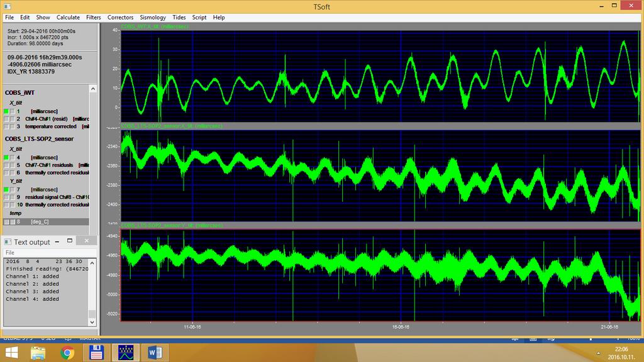Close the Text output window
Image resolution: width=644 pixels, height=362 pixels.
(87, 241)
